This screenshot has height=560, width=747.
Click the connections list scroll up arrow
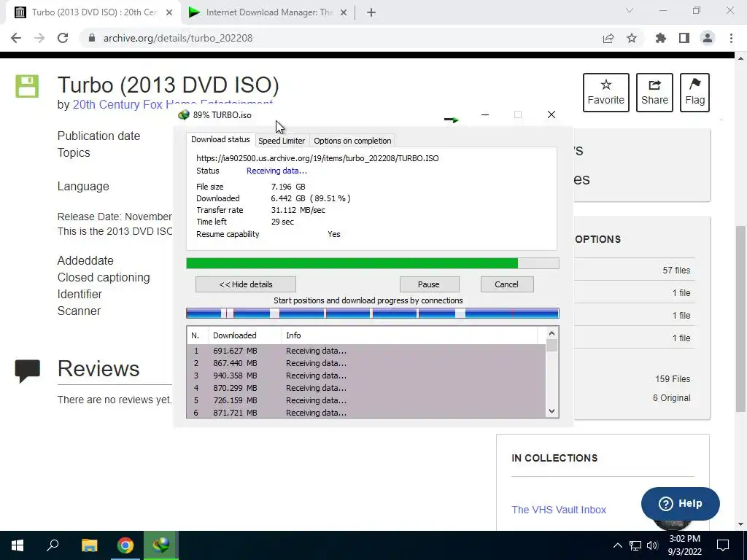(x=551, y=333)
